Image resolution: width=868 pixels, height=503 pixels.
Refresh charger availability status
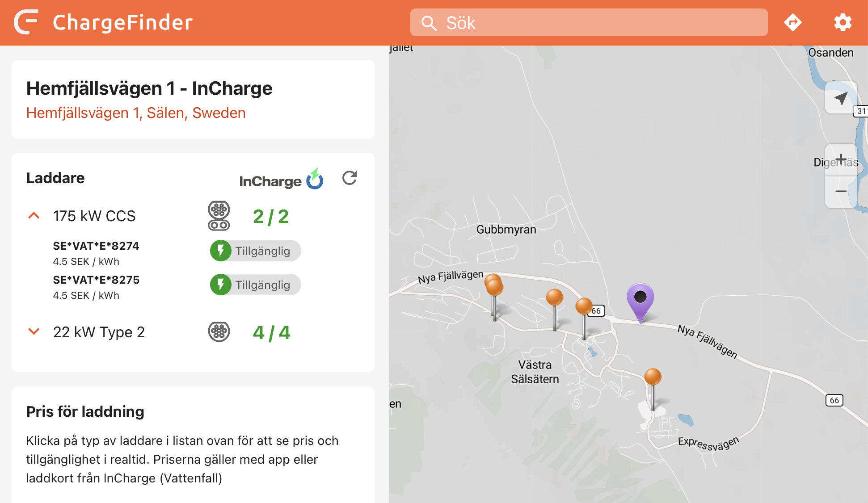350,178
